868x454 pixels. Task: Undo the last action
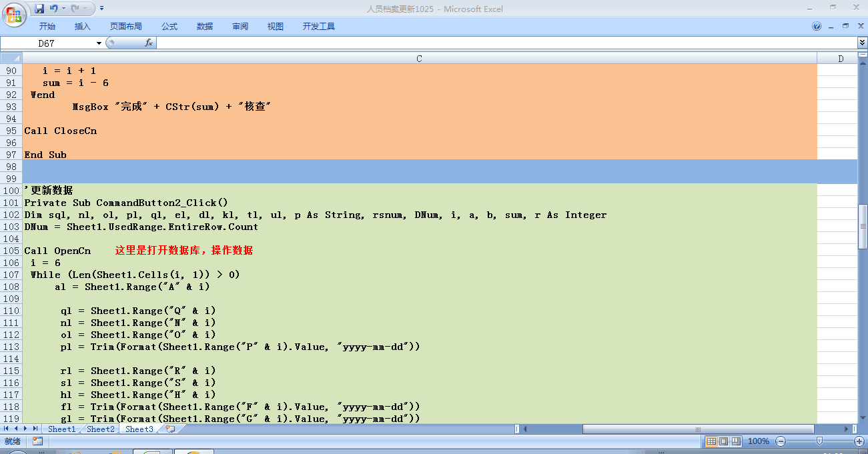point(54,9)
